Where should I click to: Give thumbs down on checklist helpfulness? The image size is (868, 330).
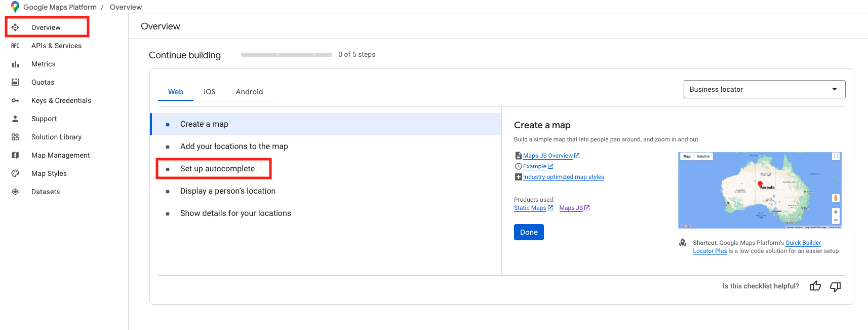pyautogui.click(x=835, y=286)
